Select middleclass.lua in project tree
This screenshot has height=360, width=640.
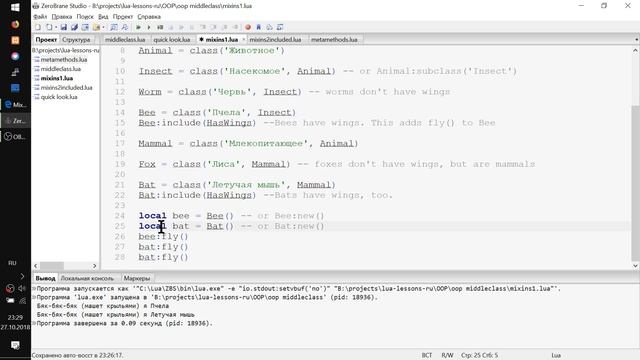pos(60,69)
